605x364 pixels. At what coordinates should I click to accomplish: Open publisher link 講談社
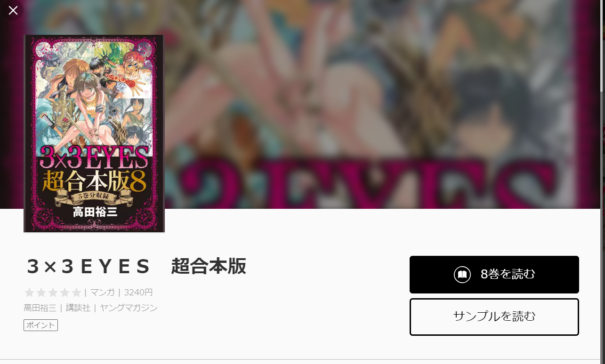pos(78,308)
